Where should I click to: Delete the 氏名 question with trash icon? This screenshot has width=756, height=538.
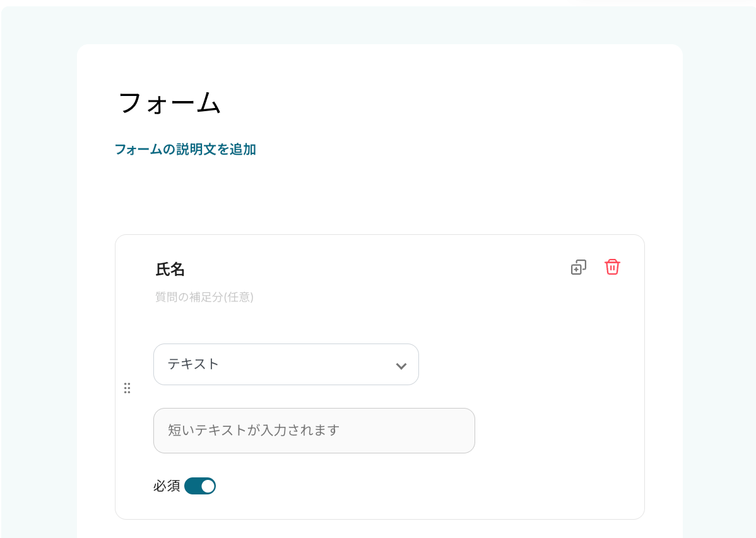click(612, 267)
